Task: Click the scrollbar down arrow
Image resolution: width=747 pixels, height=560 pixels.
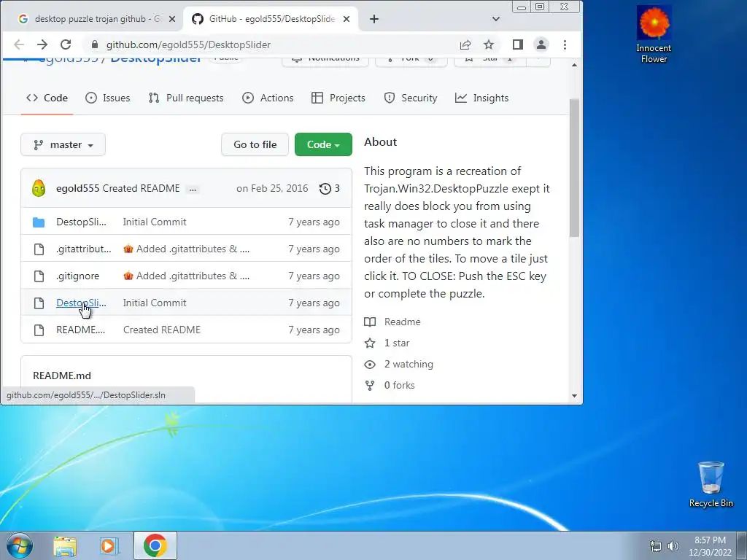Action: (574, 396)
